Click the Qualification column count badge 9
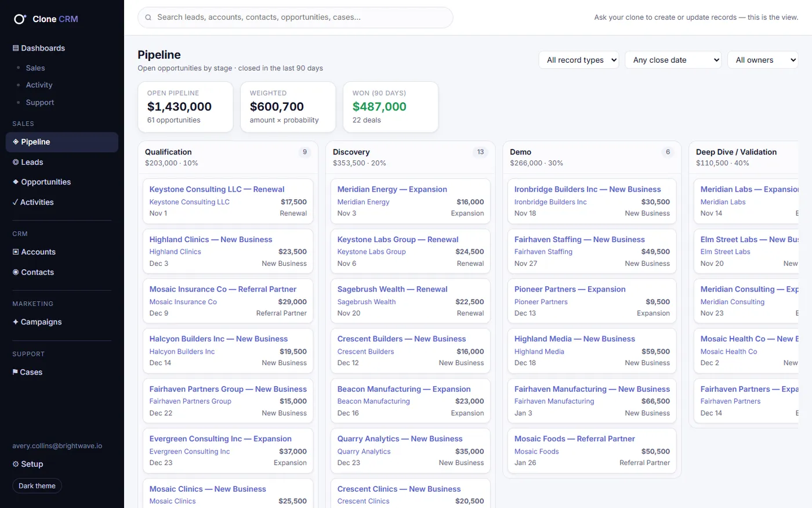The width and height of the screenshot is (812, 508). pyautogui.click(x=304, y=152)
